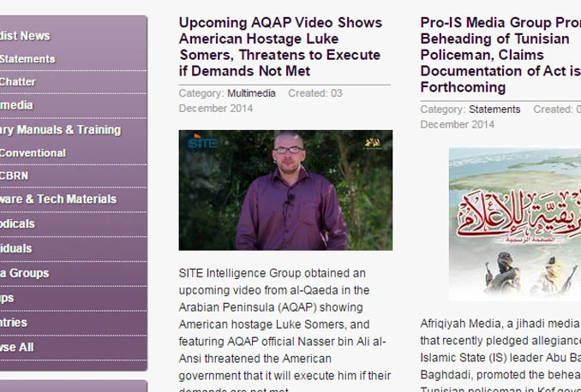
Task: Click the SITE logo on the video still
Action: (x=201, y=143)
